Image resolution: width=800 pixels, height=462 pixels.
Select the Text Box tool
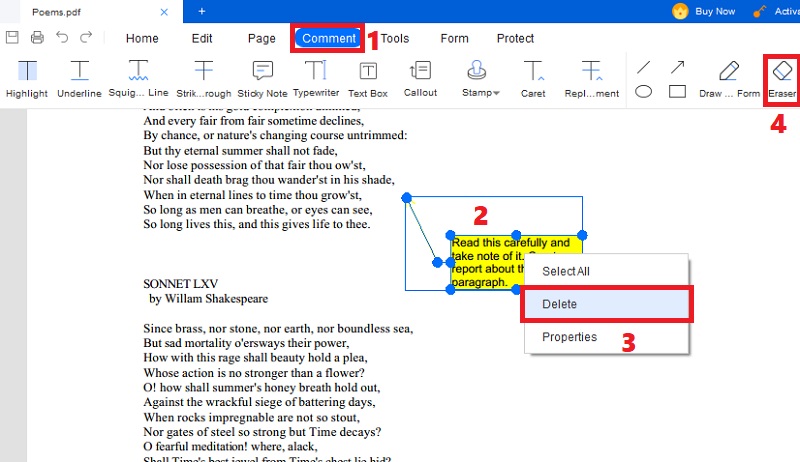pyautogui.click(x=368, y=79)
